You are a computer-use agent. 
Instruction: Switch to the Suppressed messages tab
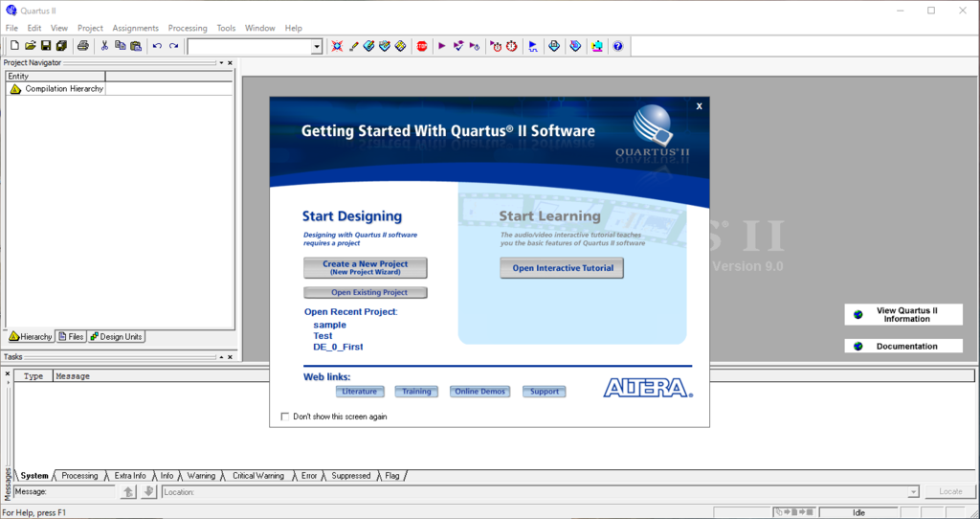(x=350, y=476)
